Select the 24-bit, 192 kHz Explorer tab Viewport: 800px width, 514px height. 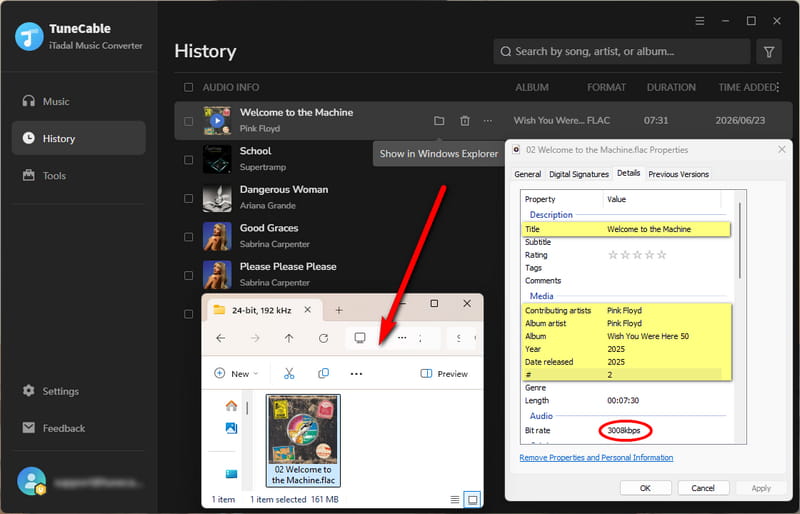point(261,310)
